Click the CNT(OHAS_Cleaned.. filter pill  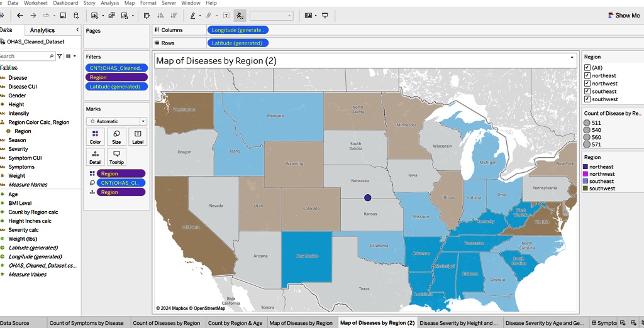116,68
